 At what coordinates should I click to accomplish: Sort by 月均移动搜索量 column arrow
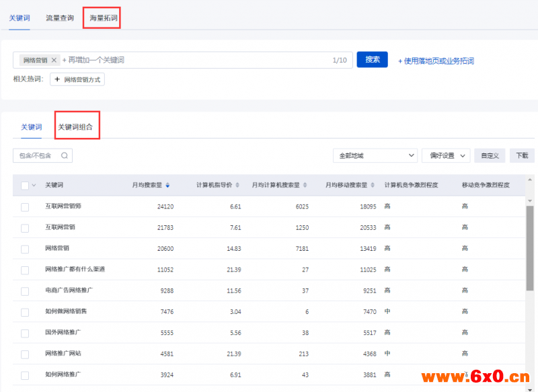[x=373, y=185]
